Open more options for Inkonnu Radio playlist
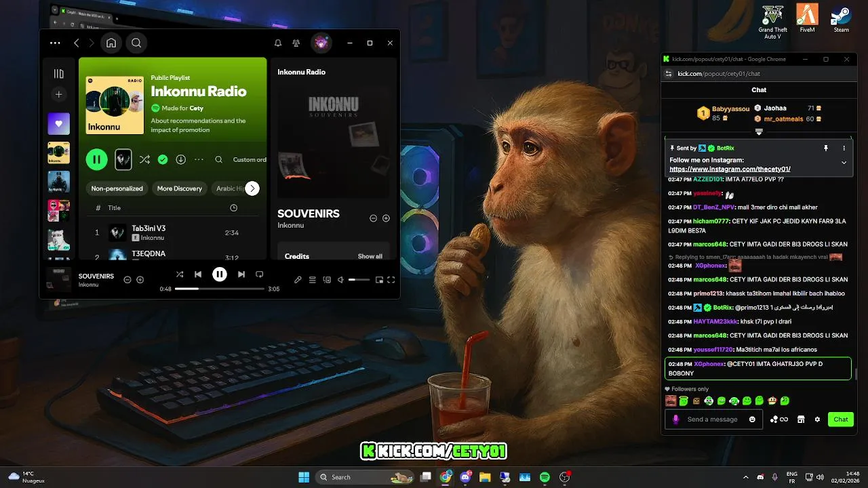Image resolution: width=868 pixels, height=488 pixels. pyautogui.click(x=199, y=159)
